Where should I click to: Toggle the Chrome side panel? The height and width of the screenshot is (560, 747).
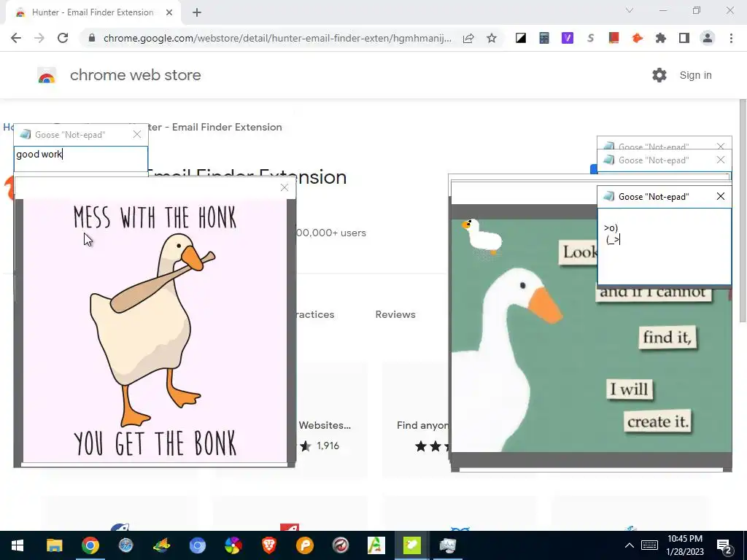click(684, 38)
